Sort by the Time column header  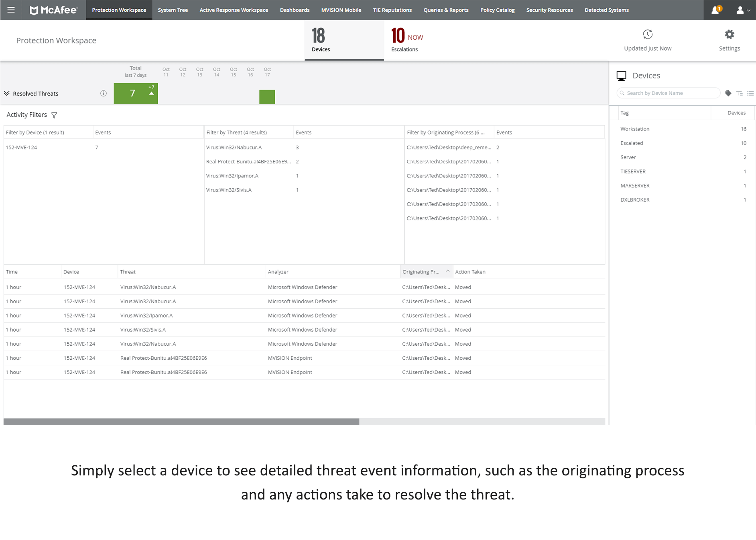(x=32, y=272)
